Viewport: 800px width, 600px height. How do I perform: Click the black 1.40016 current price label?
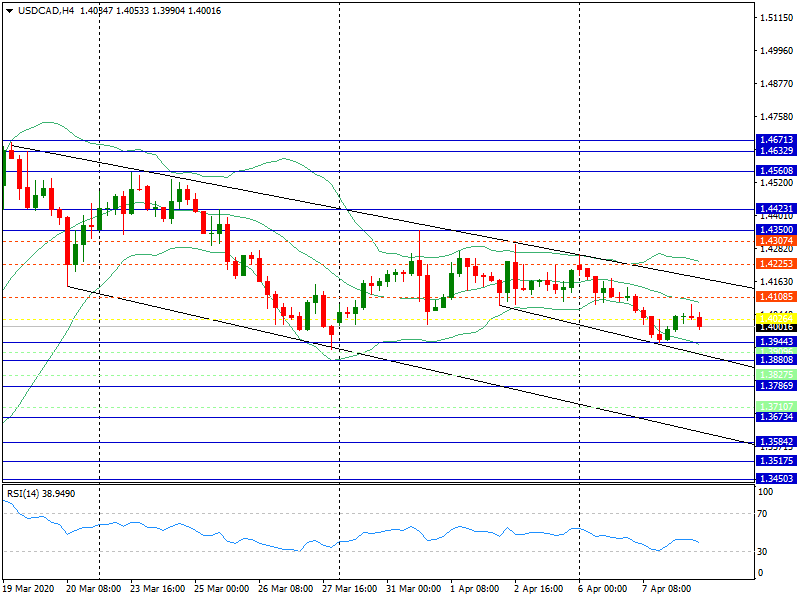click(x=776, y=327)
